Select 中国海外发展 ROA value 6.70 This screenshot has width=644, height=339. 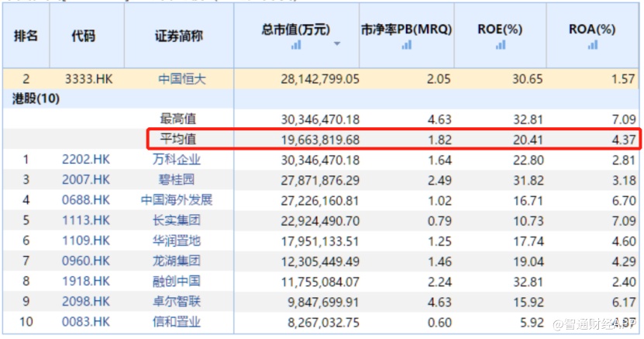[624, 200]
